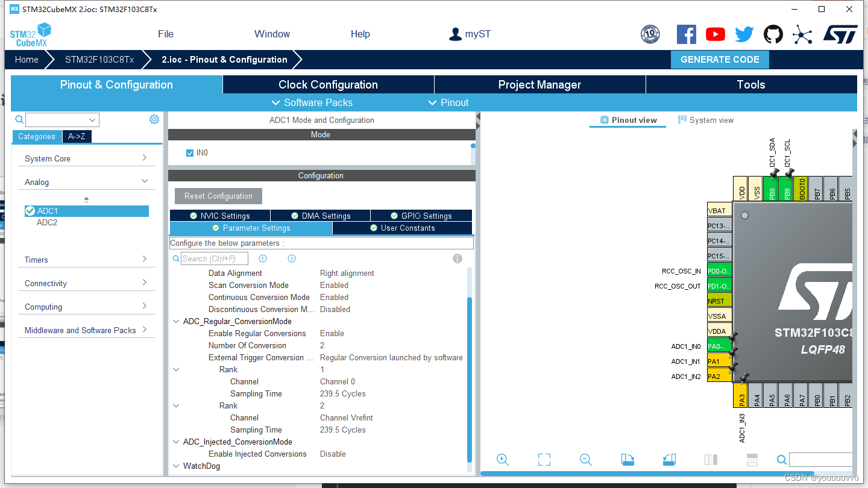Go to previous parameter search result
Image resolution: width=868 pixels, height=488 pixels.
pos(263,258)
